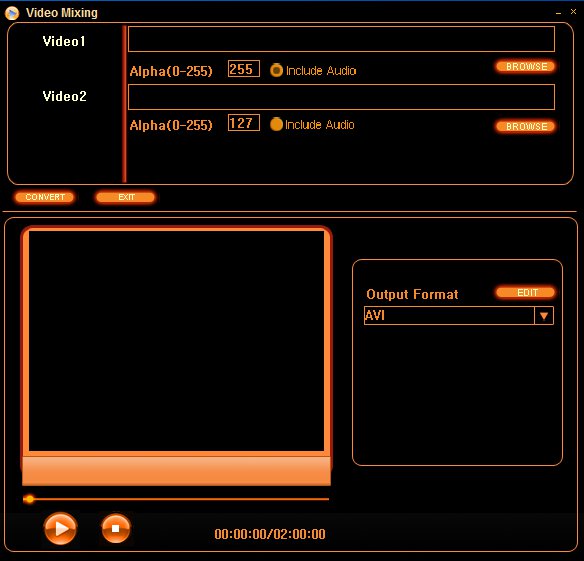Click EDIT next to Output Format
584x561 pixels.
click(x=526, y=292)
